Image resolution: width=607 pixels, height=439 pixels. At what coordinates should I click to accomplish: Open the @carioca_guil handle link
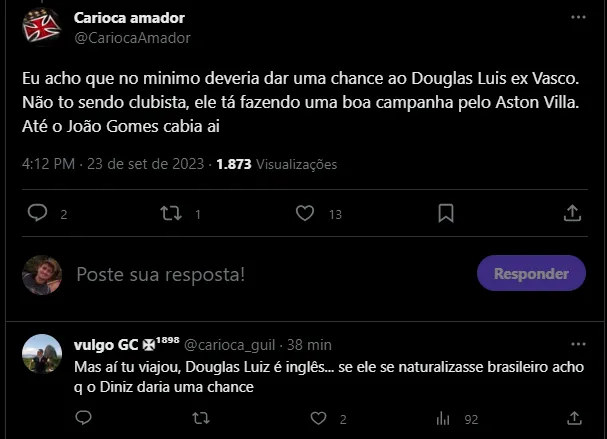point(229,343)
